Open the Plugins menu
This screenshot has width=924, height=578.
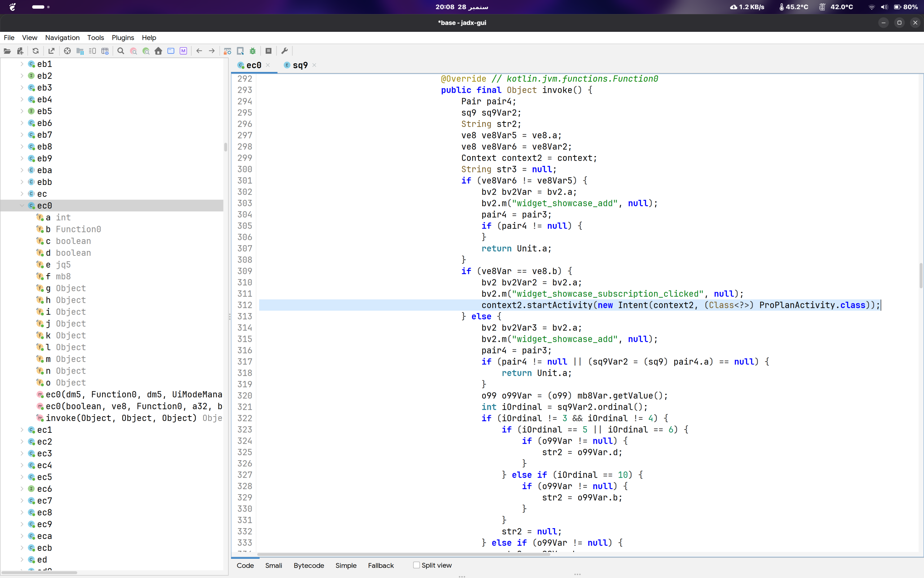pyautogui.click(x=123, y=38)
